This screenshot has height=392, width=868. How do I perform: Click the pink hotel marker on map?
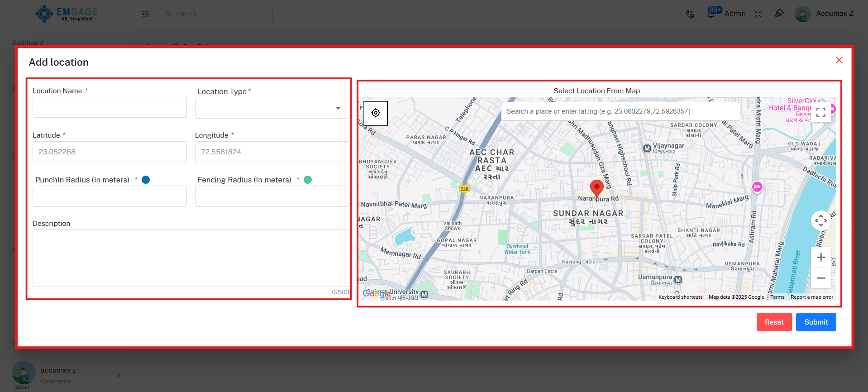(757, 186)
